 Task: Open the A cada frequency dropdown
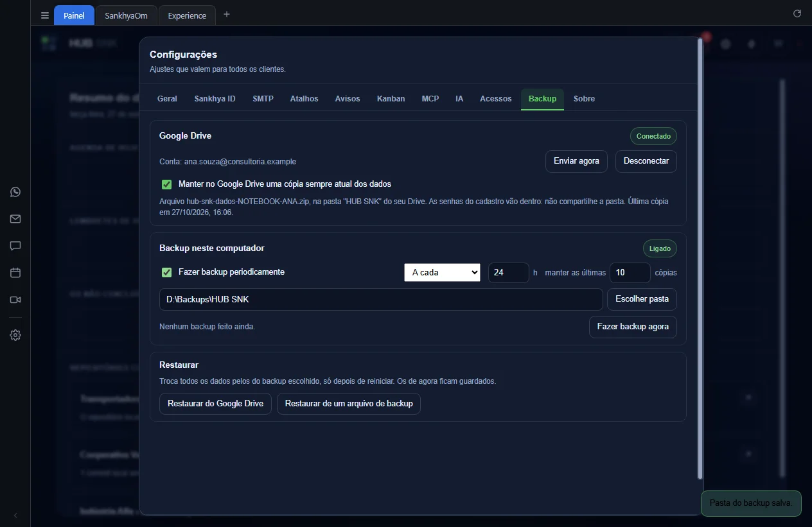[442, 272]
